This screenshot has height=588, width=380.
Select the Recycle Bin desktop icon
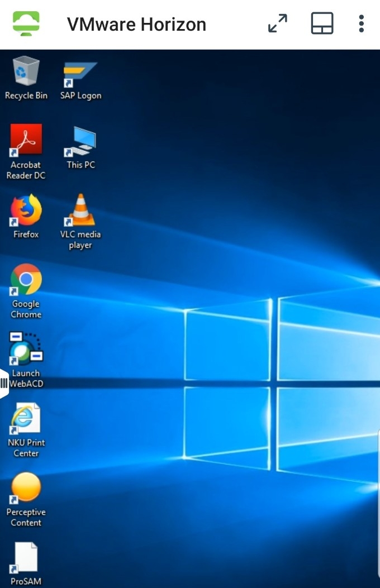click(x=26, y=78)
